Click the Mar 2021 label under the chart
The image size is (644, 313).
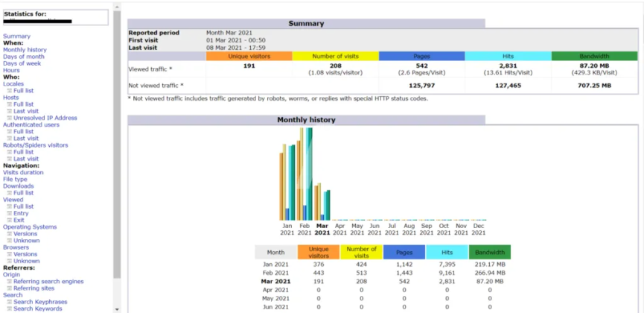322,228
